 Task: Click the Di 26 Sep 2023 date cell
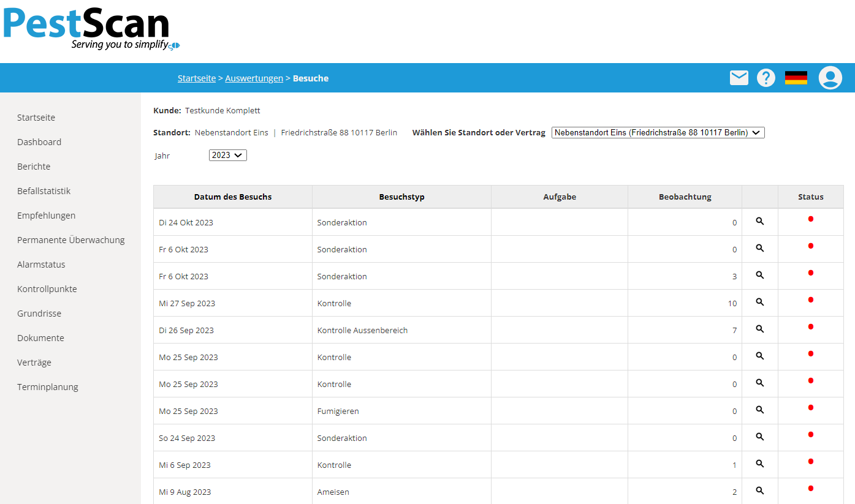233,330
